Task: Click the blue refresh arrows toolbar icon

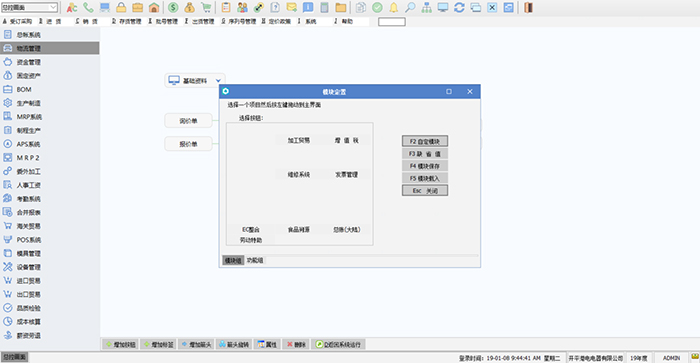Action: pos(459,8)
